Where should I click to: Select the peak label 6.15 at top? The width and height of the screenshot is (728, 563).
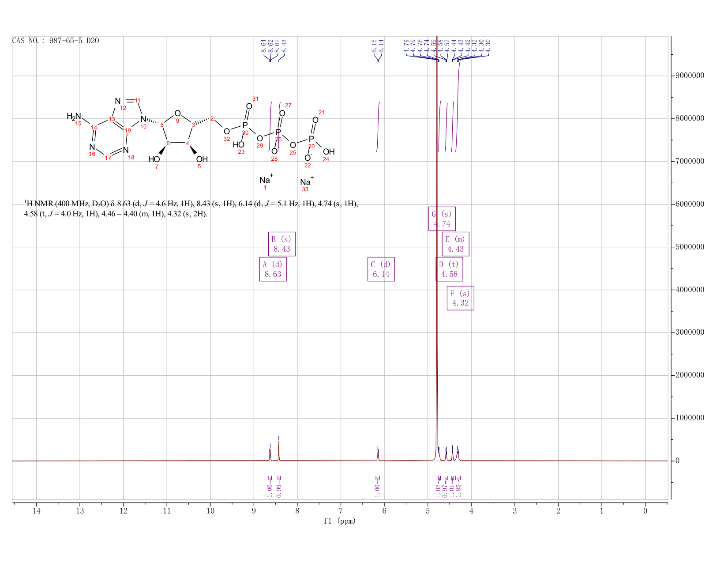[374, 45]
